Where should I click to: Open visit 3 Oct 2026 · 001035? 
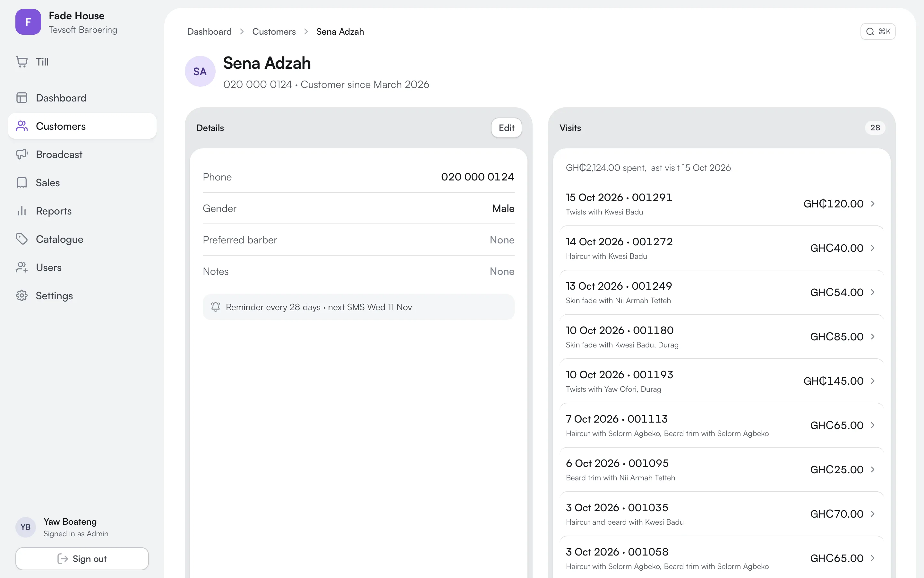click(722, 514)
